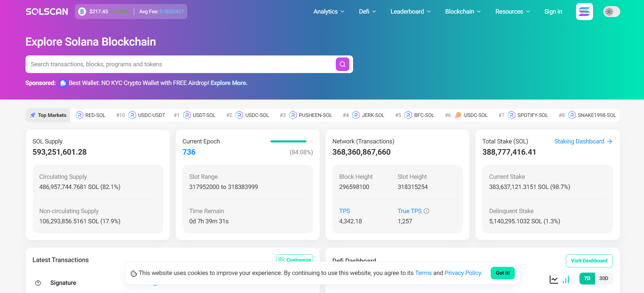Image resolution: width=644 pixels, height=293 pixels.
Task: Toggle the light/dark theme switch
Action: pos(611,12)
